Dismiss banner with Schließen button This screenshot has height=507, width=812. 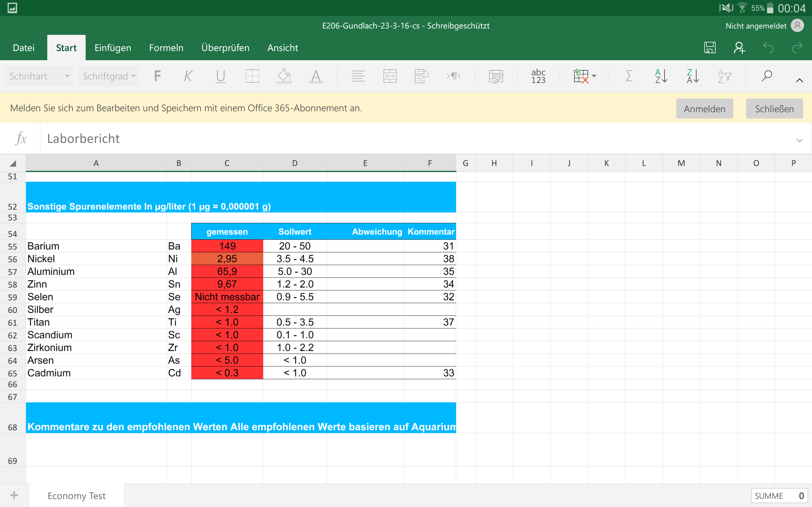[x=774, y=109]
